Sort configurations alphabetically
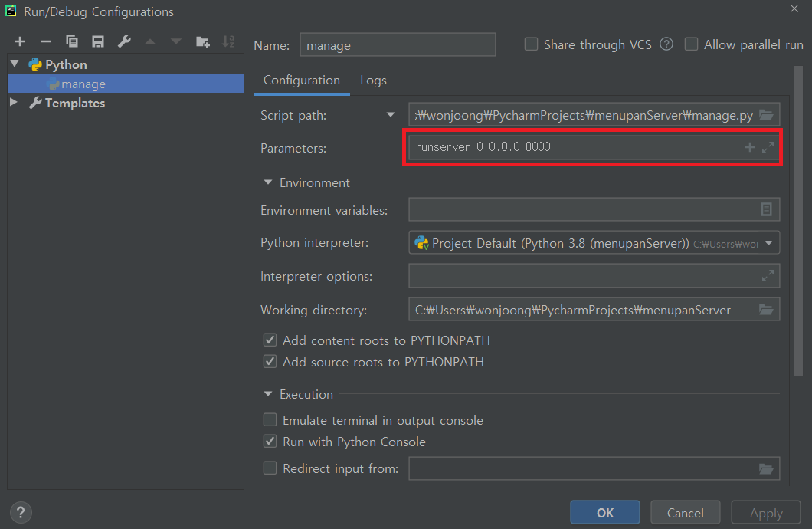 228,41
